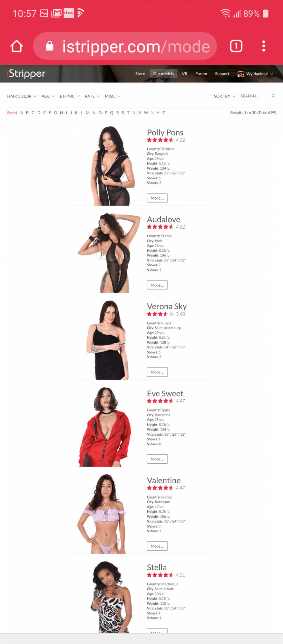Tap the istripper.com URL address bar

125,46
